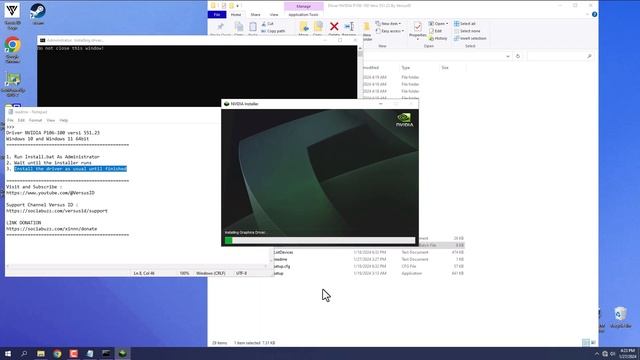640x360 pixels.
Task: Open Properties via the checkmark icon
Action: click(418, 27)
